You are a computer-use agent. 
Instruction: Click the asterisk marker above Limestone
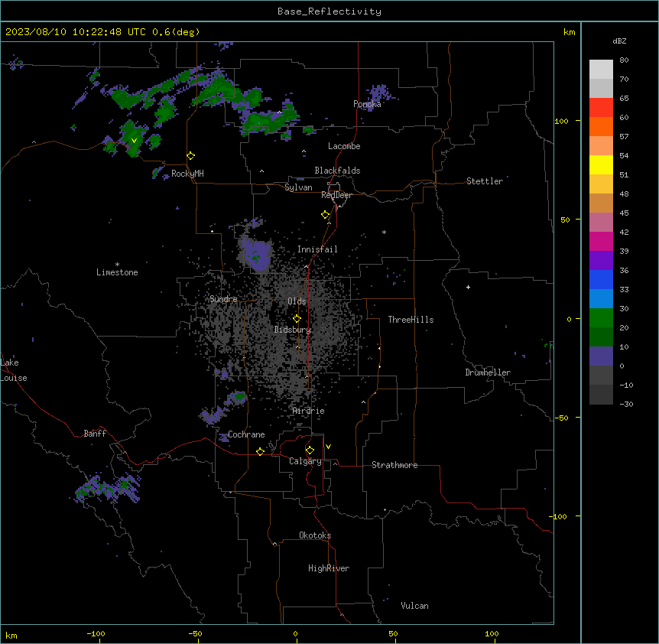point(117,265)
